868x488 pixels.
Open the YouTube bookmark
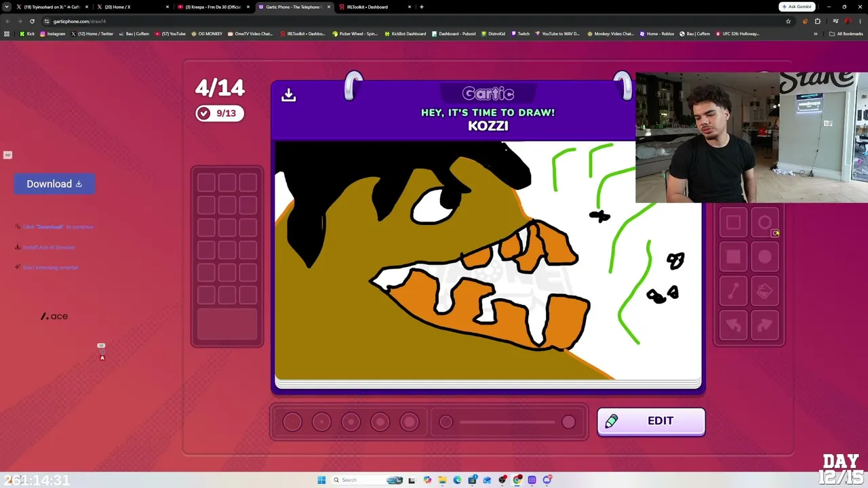click(170, 34)
